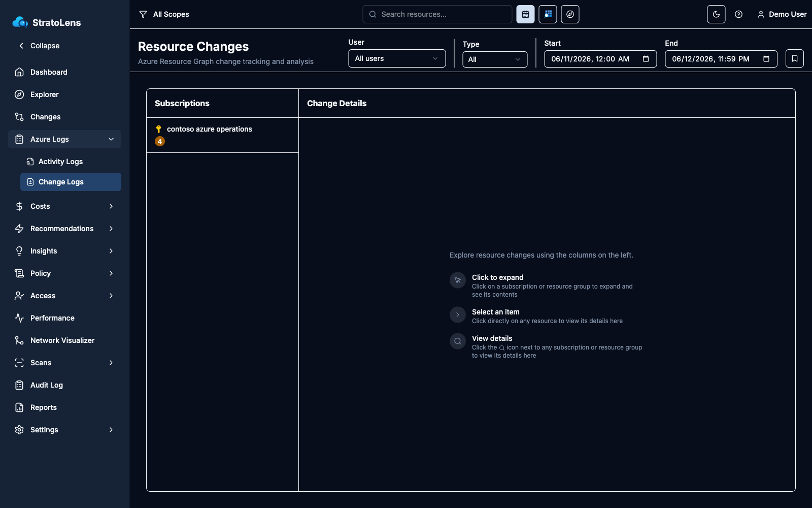Screen dimensions: 812x508
Task: Open the grid apps toolbar icon
Action: pyautogui.click(x=548, y=14)
